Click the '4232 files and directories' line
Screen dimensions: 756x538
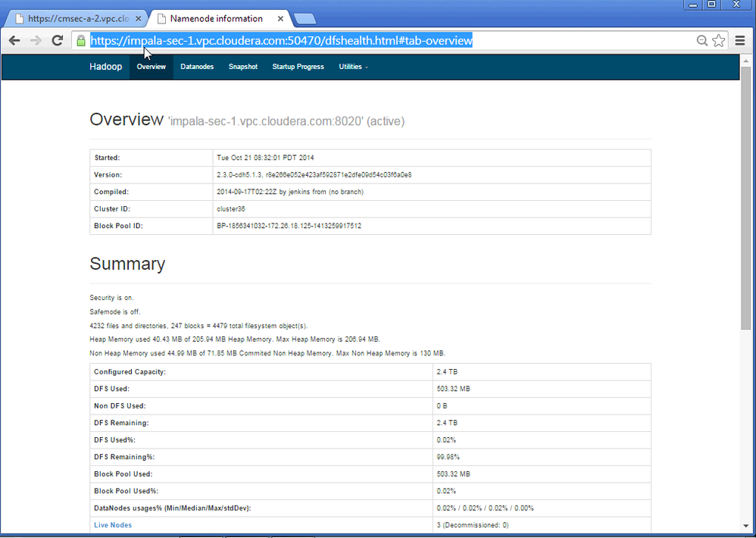click(198, 326)
